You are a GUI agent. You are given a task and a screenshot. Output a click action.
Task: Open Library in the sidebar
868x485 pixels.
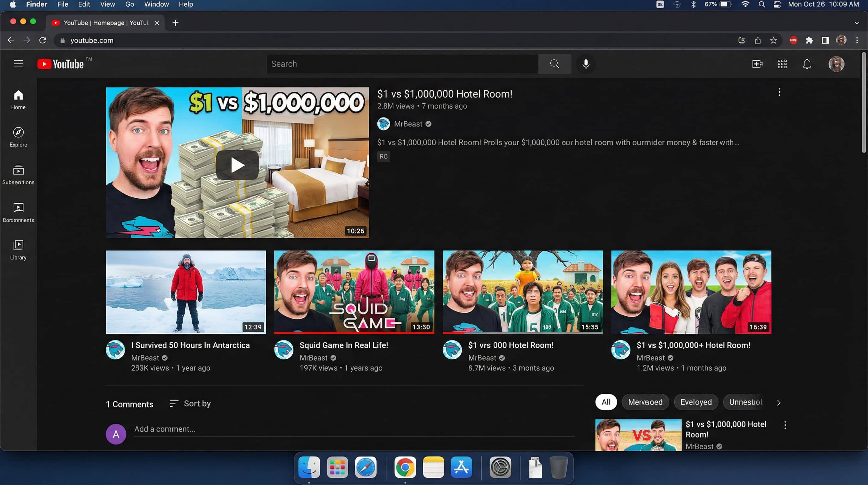point(18,250)
